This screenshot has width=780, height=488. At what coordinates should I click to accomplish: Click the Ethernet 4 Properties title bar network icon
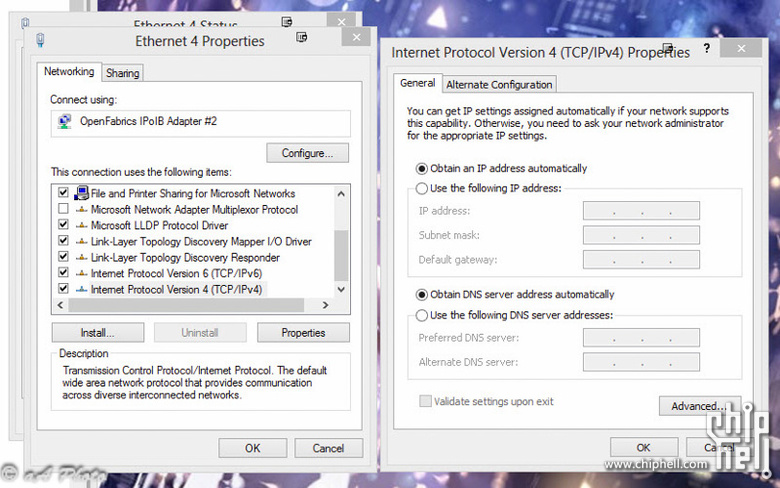pos(40,40)
